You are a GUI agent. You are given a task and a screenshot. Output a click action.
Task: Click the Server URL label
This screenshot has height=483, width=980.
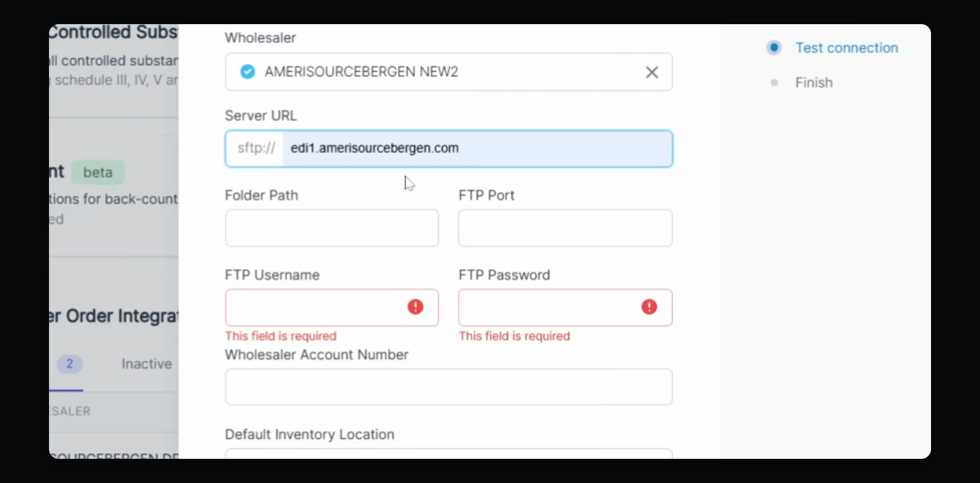coord(261,115)
